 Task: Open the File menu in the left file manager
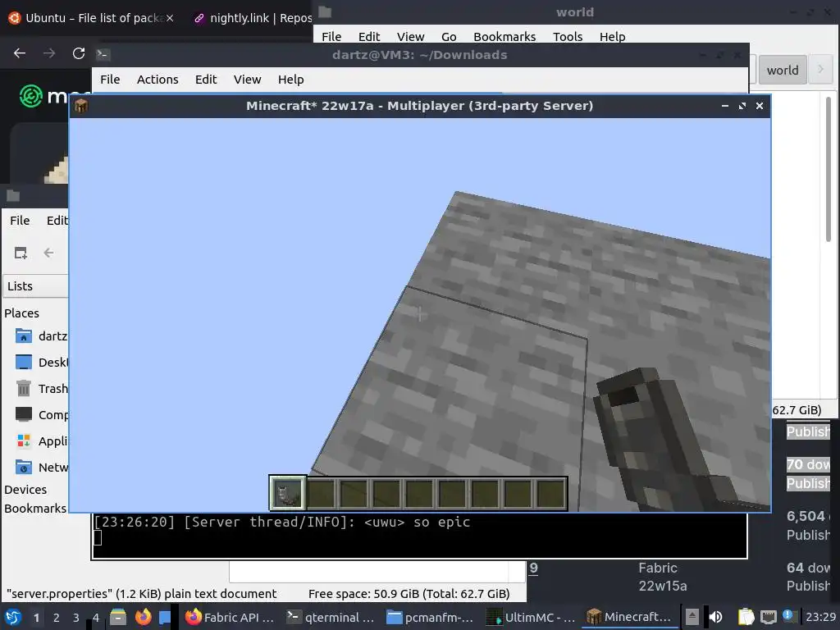[x=20, y=220]
